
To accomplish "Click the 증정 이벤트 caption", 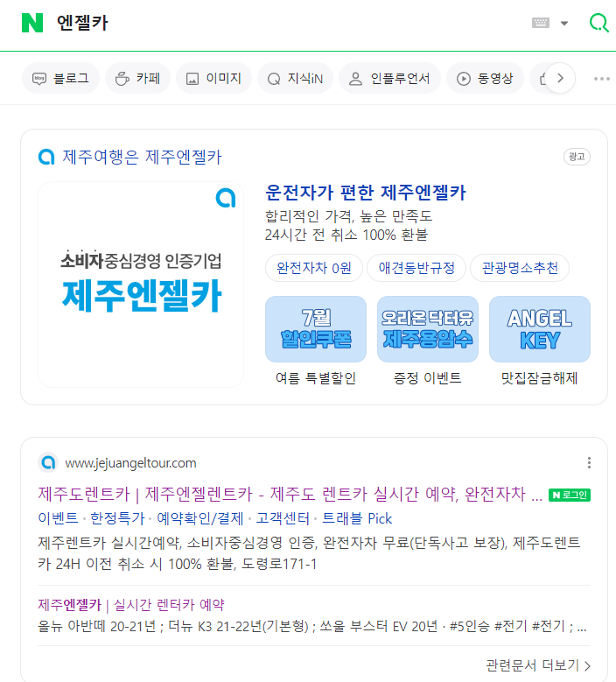I will coord(427,378).
